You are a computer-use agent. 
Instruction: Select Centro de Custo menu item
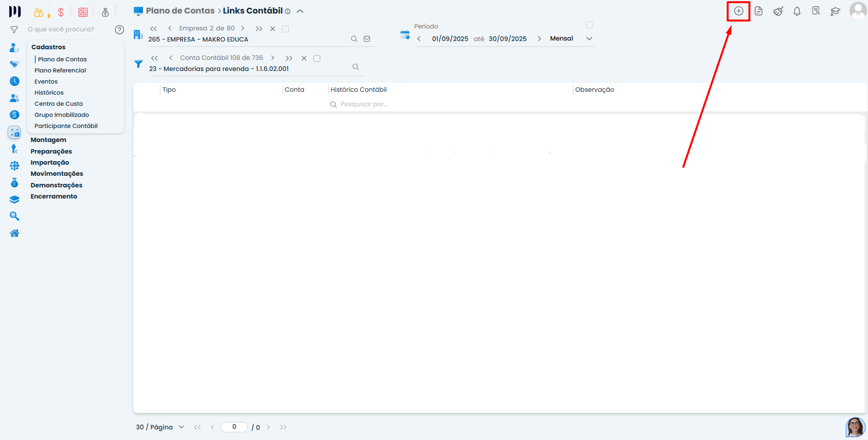[58, 104]
